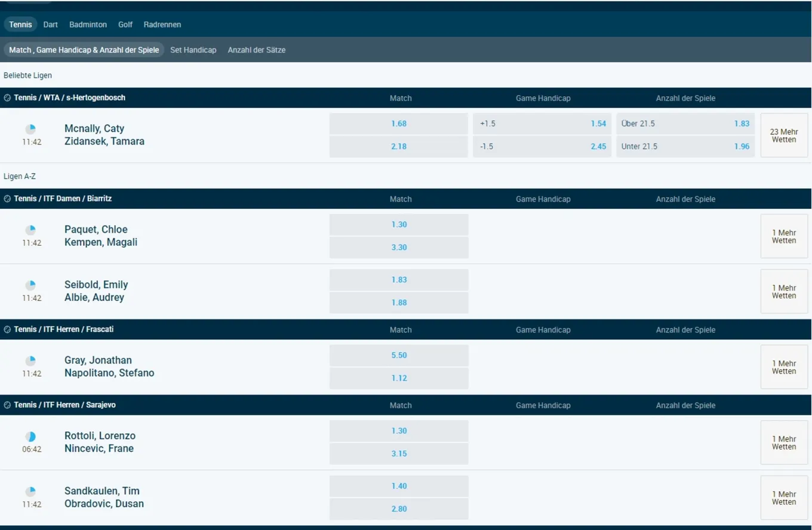Select the Anzahl der Sätze filter
Viewport: 812px width, 530px height.
(x=257, y=50)
